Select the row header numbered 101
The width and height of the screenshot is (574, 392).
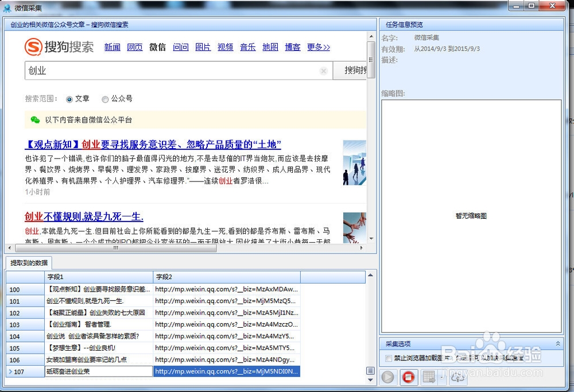tap(25, 301)
